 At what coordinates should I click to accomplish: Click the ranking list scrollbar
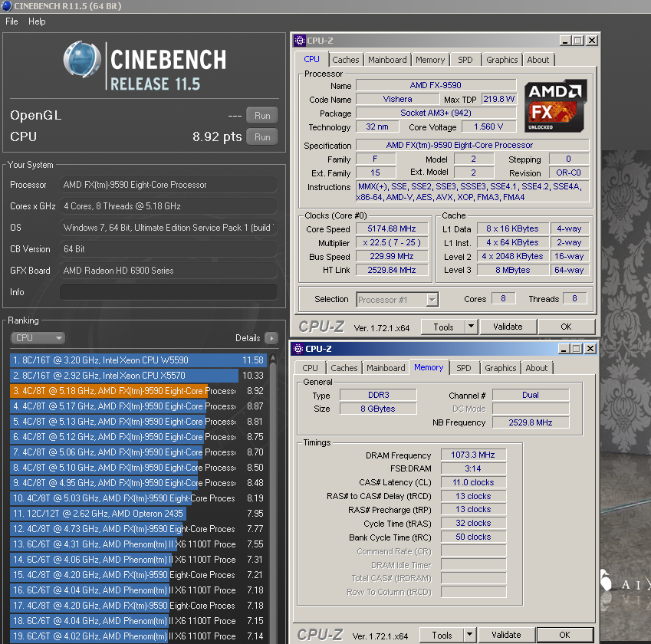pos(273,498)
